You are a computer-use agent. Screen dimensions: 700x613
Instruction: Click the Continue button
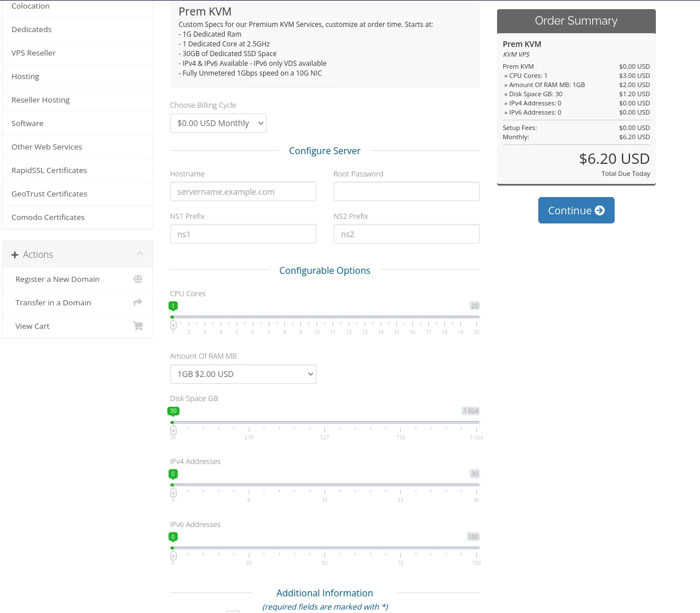coord(576,210)
